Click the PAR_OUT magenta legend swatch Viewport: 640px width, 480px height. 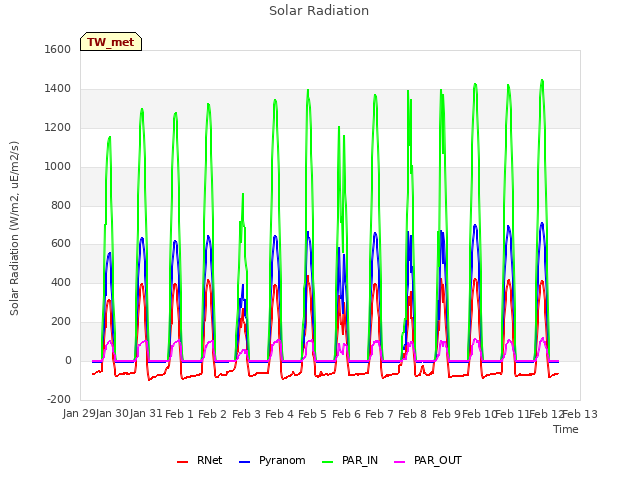click(x=400, y=462)
